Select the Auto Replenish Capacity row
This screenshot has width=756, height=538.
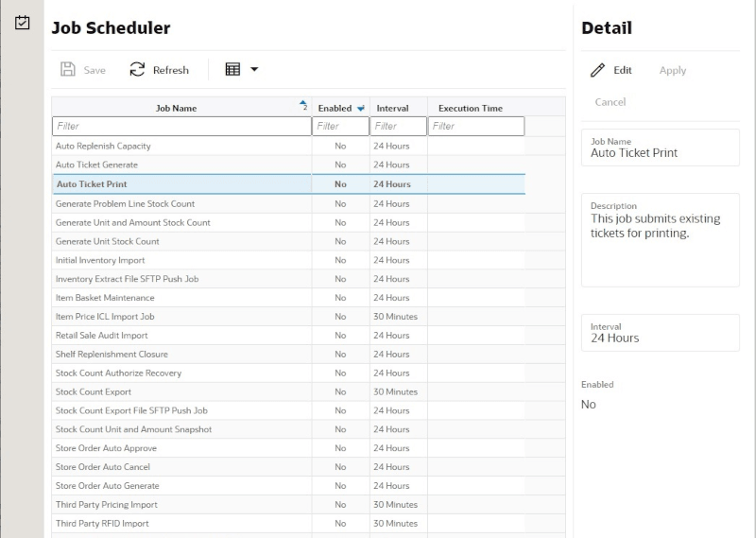(288, 146)
